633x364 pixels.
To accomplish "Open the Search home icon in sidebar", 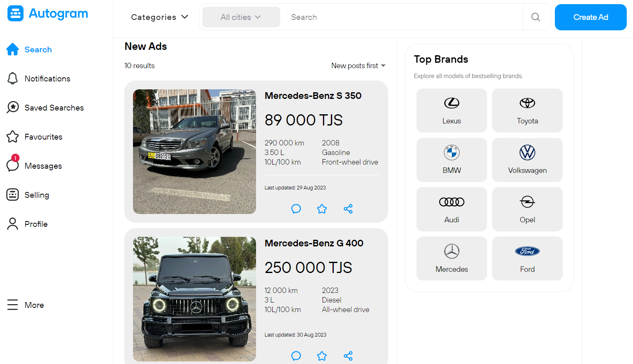I will pyautogui.click(x=12, y=49).
